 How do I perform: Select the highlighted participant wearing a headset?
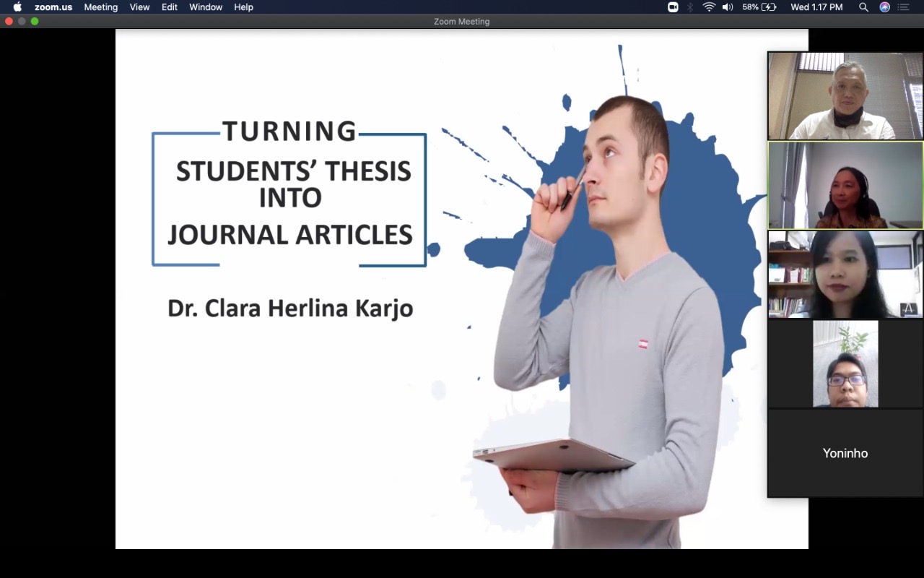click(x=845, y=185)
